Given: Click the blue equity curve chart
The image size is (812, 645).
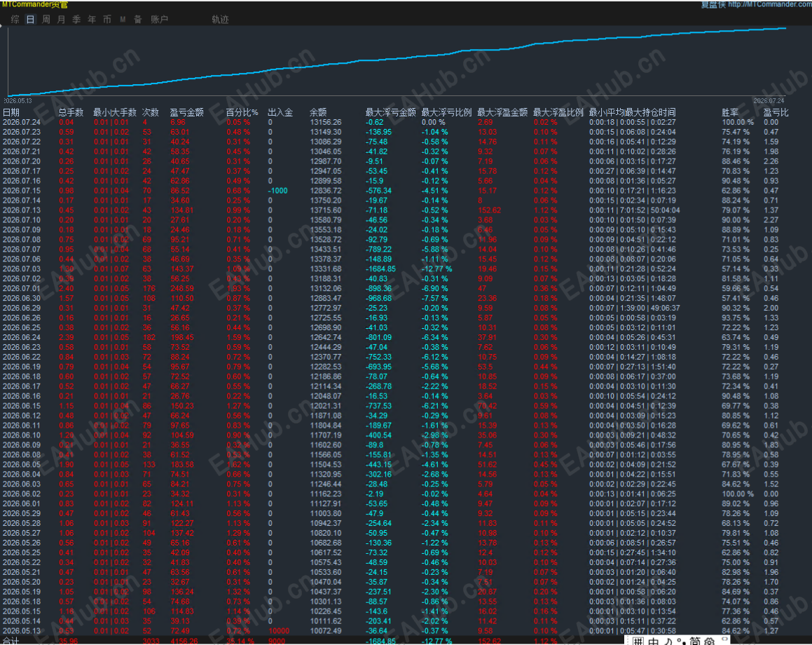Looking at the screenshot, I should 398,61.
